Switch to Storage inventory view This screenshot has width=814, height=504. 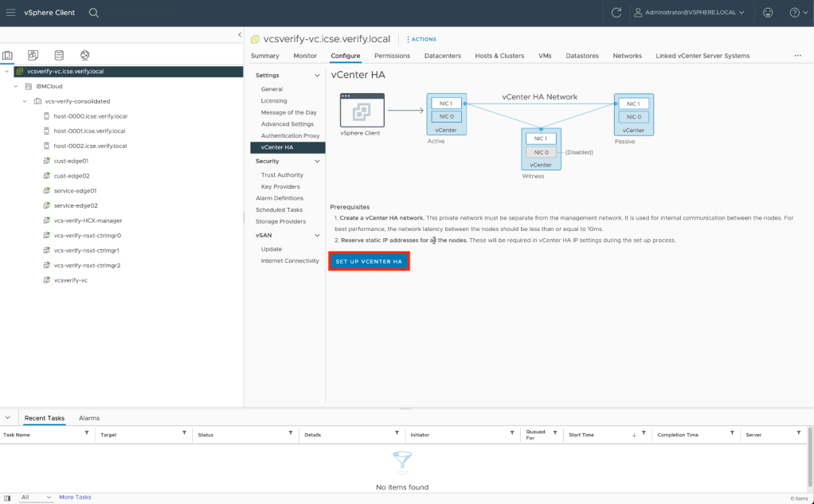tap(58, 55)
